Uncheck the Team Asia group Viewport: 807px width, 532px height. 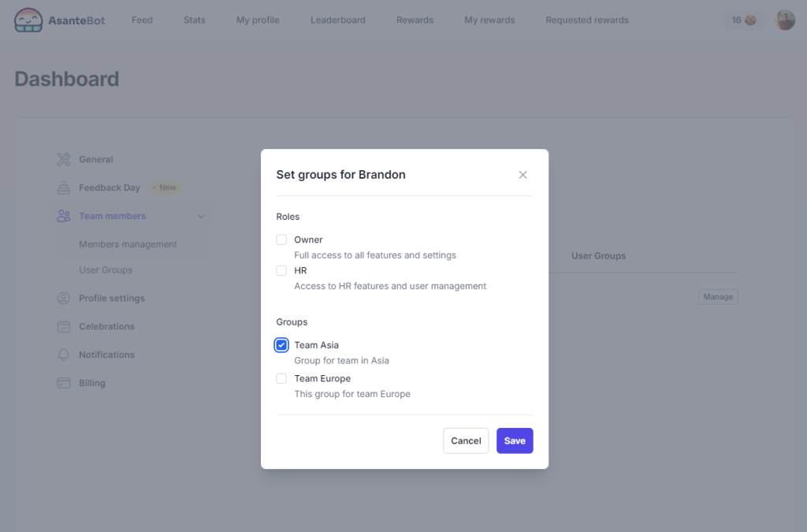click(x=281, y=345)
